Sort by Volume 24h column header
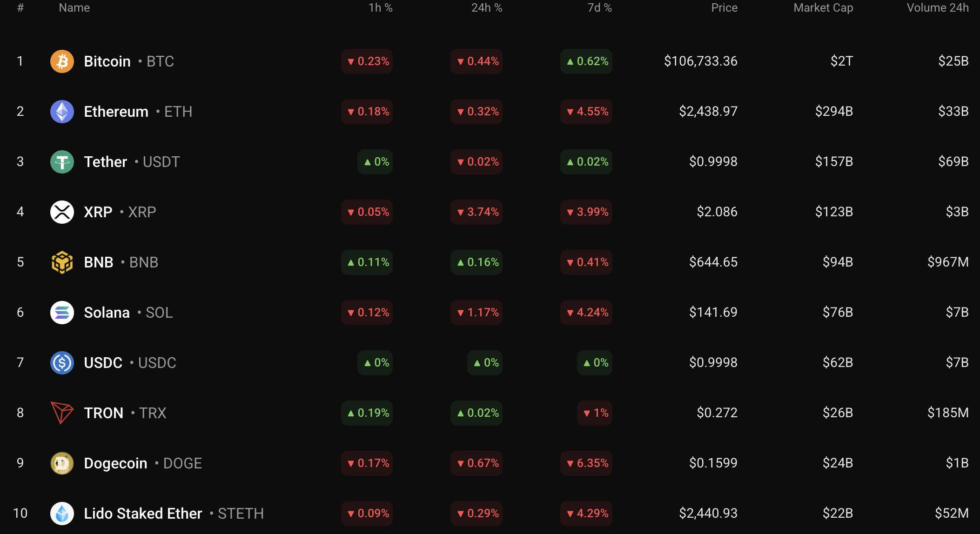980x534 pixels. pos(937,8)
